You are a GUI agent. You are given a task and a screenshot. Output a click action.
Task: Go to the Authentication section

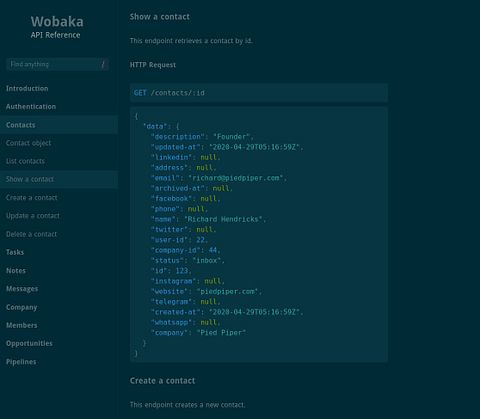pos(31,107)
